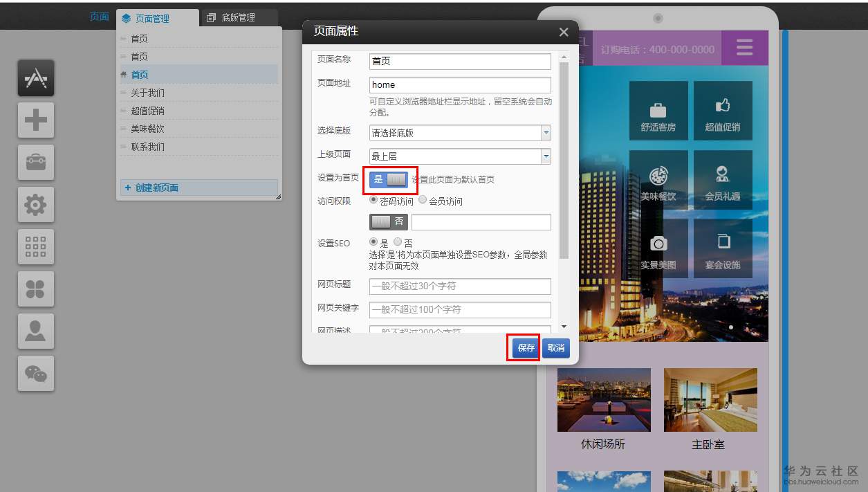The height and width of the screenshot is (492, 868).
Task: Toggle the 设置为首页 switch
Action: (389, 179)
